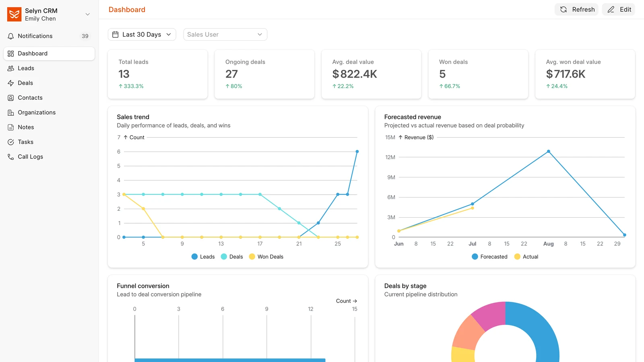Viewport: 644px width, 362px height.
Task: Open the Sales User dropdown
Action: coord(225,35)
